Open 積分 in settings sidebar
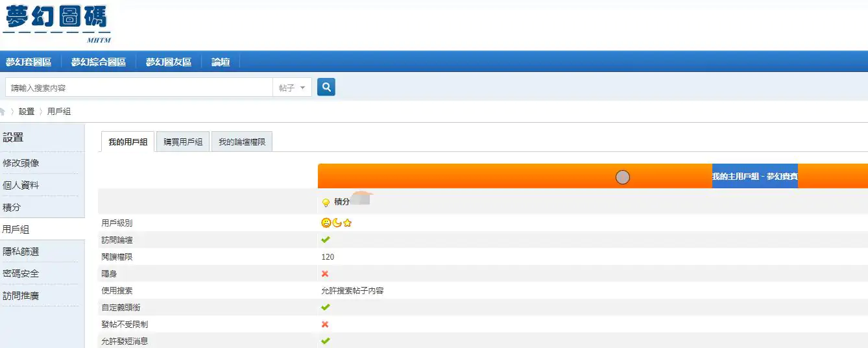This screenshot has width=868, height=348. pyautogui.click(x=12, y=207)
